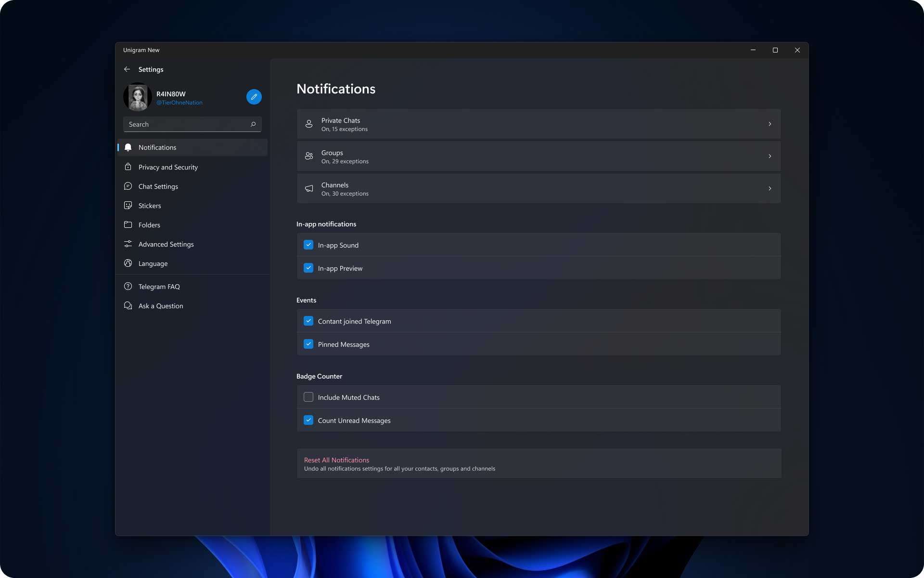Open Privacy and Security settings

(x=192, y=167)
